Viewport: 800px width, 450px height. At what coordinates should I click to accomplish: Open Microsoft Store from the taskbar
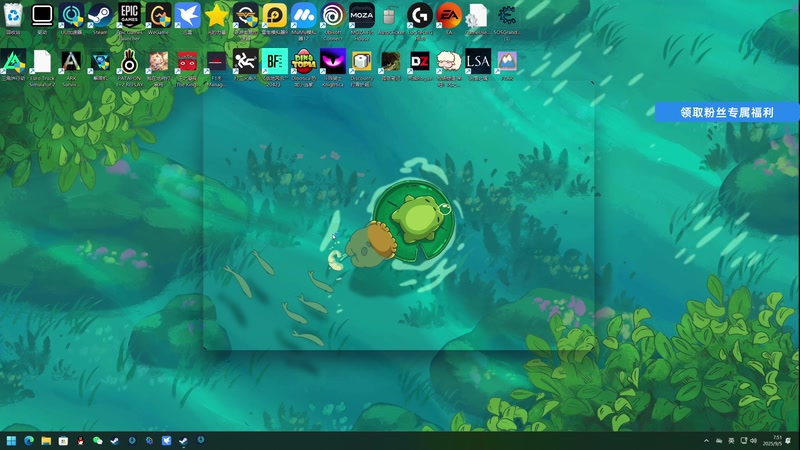click(63, 440)
